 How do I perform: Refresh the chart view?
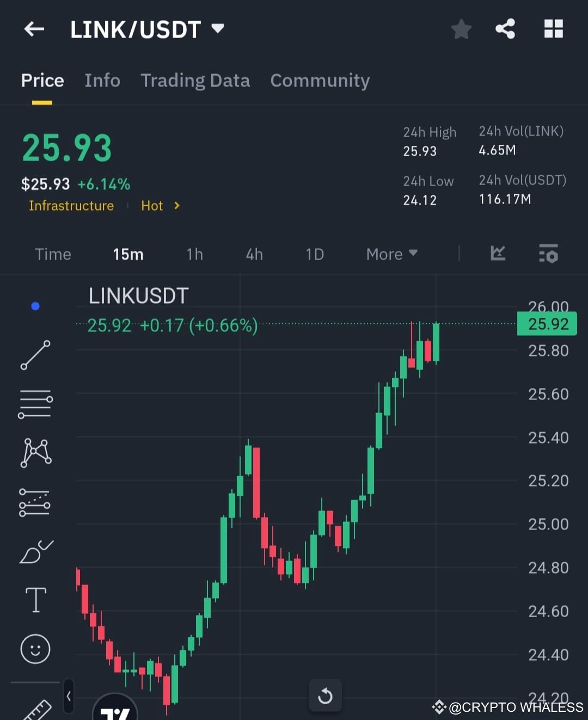pyautogui.click(x=325, y=695)
